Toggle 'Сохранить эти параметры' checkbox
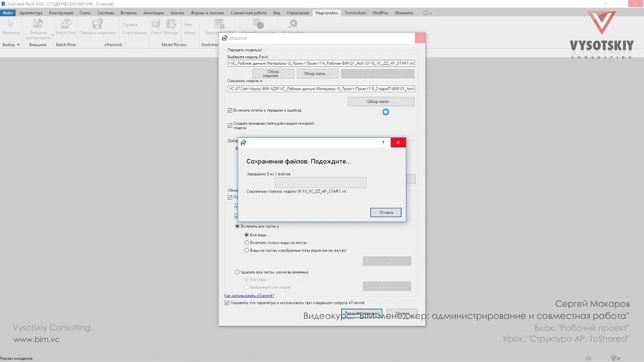 click(227, 303)
